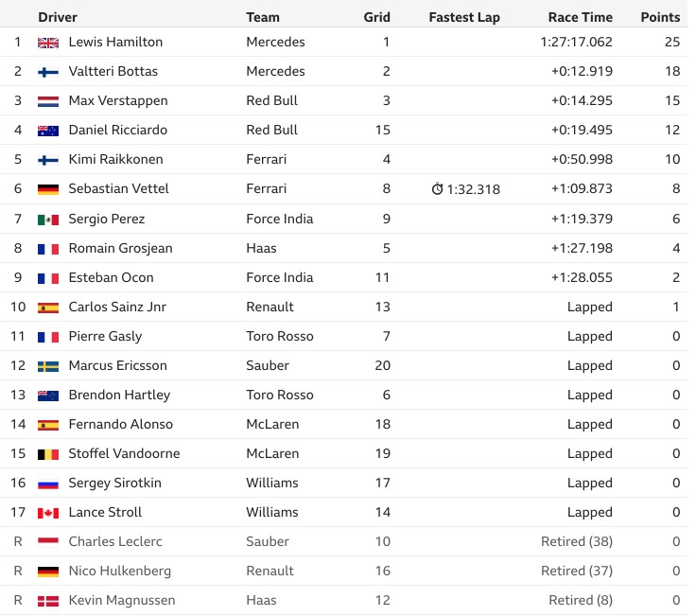Click the Toro Rosso team for Pierre Gasly

click(280, 336)
